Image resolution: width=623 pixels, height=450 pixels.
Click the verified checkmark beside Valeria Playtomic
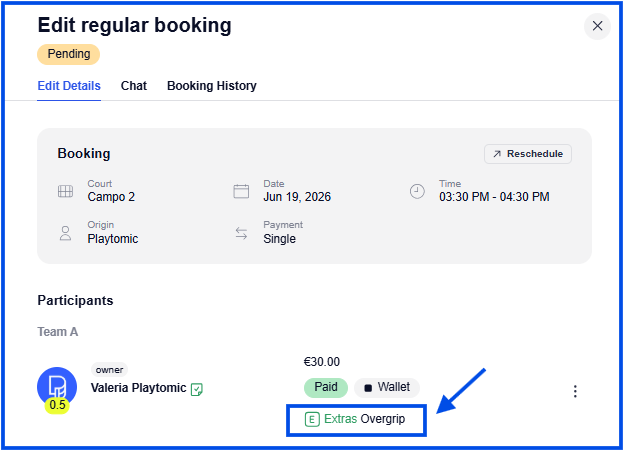pyautogui.click(x=197, y=389)
